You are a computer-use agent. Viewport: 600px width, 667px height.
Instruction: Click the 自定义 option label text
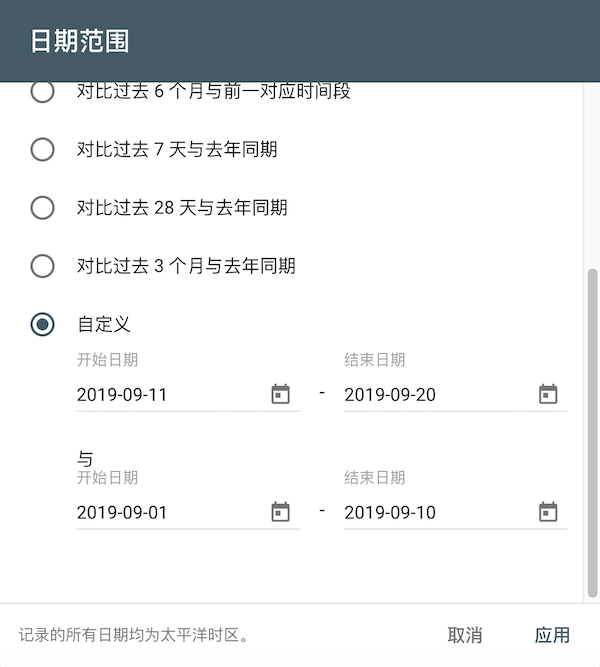[104, 324]
